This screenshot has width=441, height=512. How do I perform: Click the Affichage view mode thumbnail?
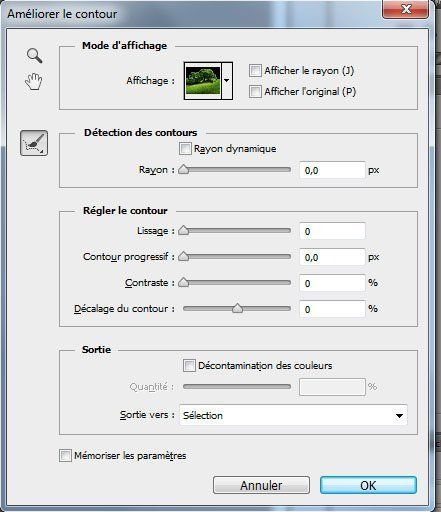click(x=203, y=81)
